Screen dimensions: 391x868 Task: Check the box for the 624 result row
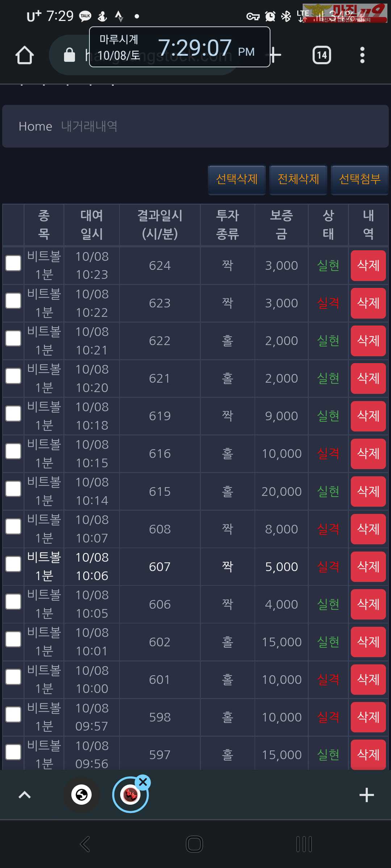point(13,263)
